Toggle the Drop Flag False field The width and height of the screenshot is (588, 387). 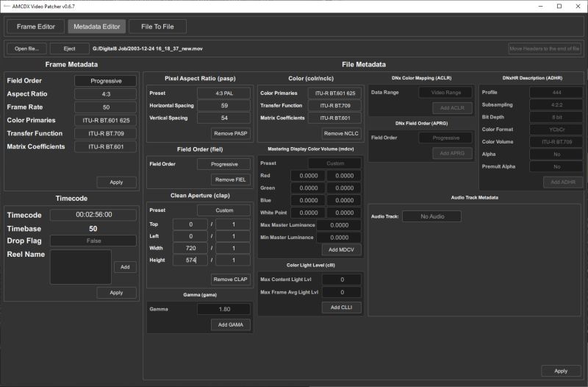(93, 241)
